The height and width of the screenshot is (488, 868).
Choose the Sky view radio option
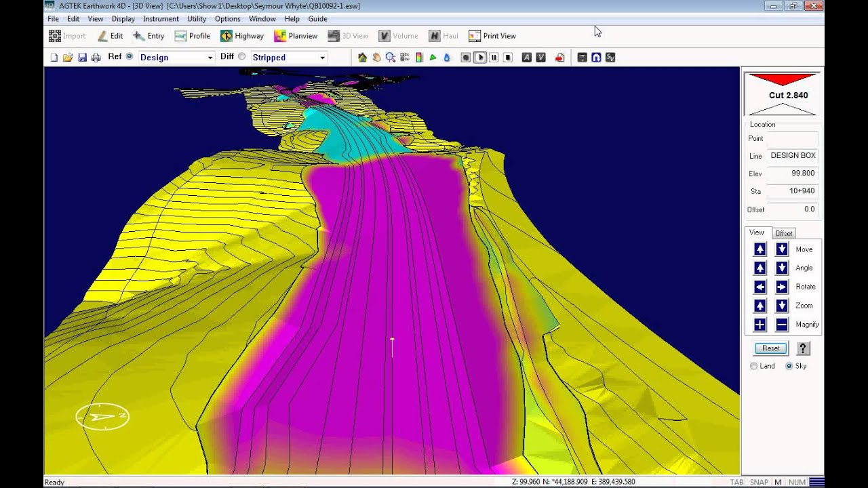[789, 366]
